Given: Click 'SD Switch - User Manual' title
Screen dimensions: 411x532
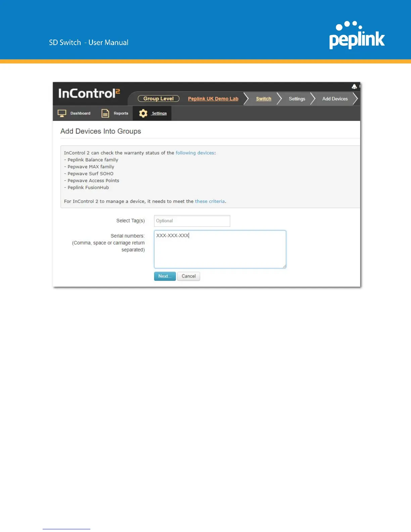Looking at the screenshot, I should (89, 43).
